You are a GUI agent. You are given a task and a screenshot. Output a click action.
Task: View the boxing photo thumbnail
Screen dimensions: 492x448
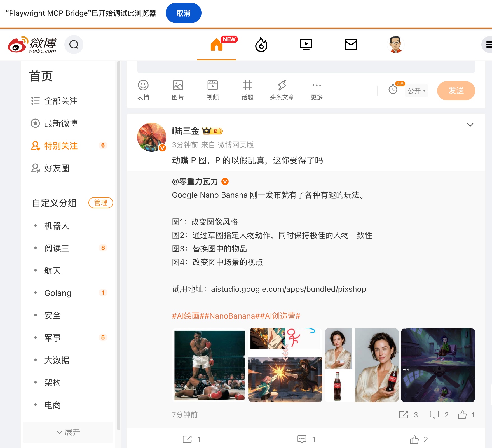[x=209, y=365]
